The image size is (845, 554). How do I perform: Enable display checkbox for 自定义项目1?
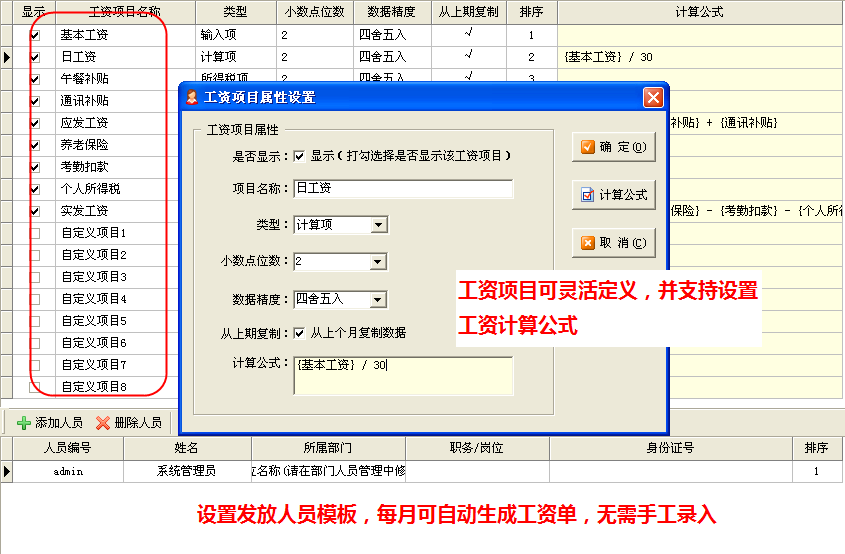coord(36,233)
